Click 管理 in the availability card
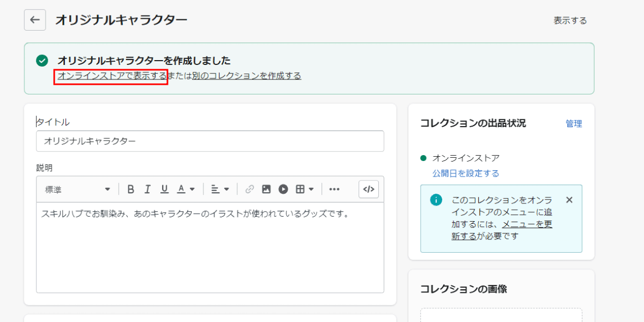The width and height of the screenshot is (644, 322). point(574,123)
